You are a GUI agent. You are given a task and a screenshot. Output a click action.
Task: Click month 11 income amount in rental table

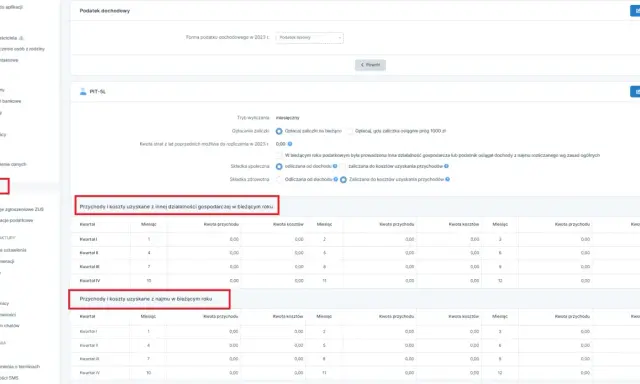point(409,373)
